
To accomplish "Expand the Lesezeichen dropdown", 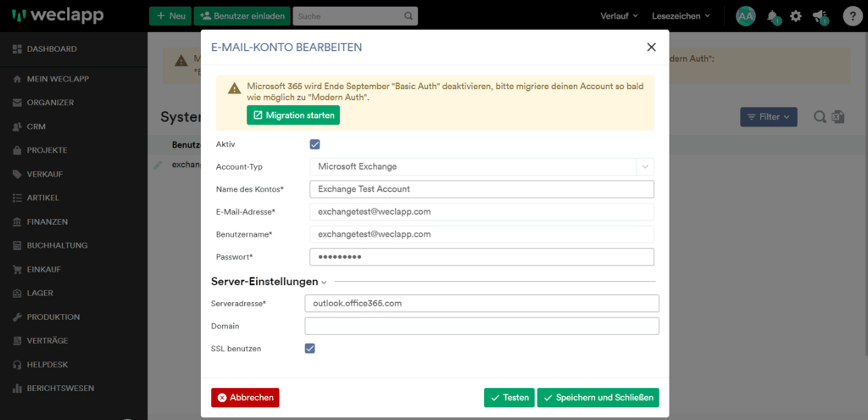I will click(x=681, y=16).
